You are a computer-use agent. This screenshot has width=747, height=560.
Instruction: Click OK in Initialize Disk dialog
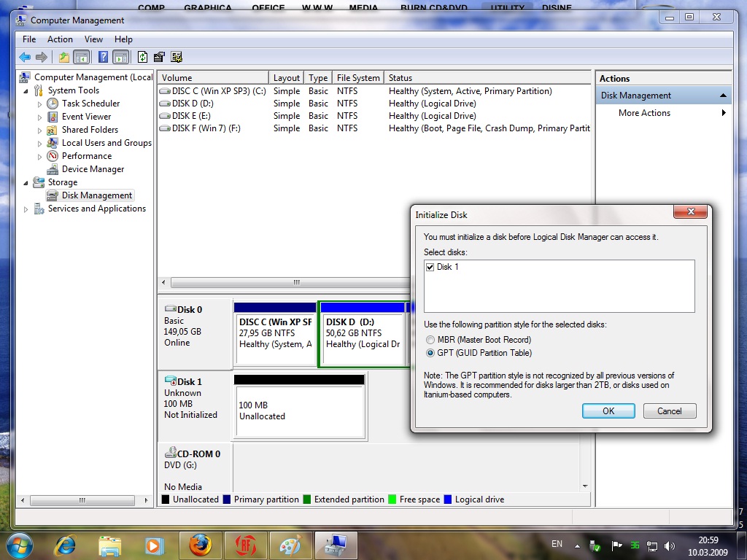point(608,411)
